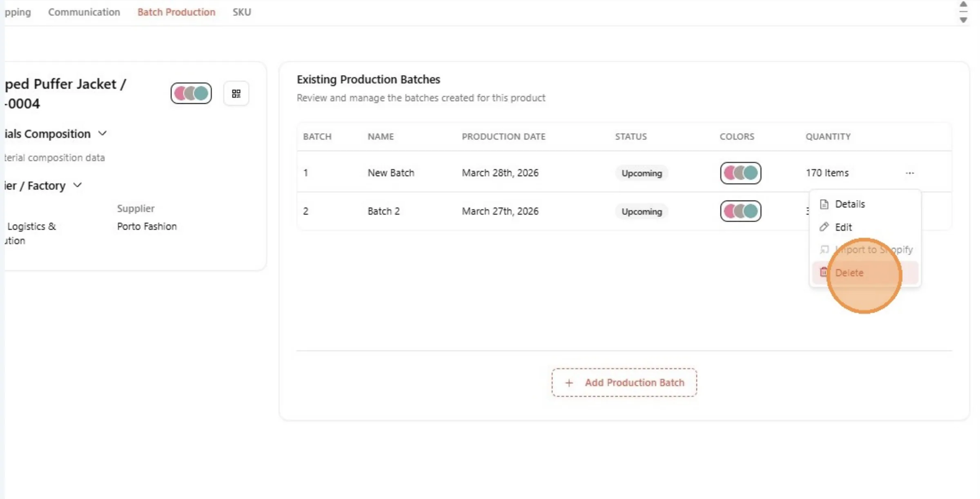Choose Edit from the context menu

pos(865,227)
